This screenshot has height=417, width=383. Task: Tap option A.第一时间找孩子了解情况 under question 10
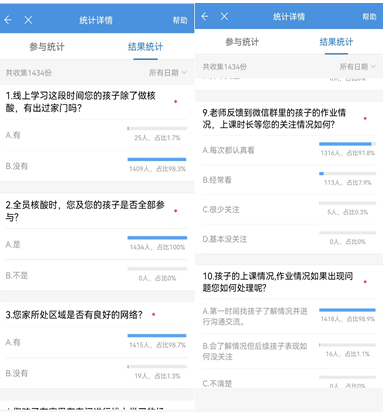[289, 316]
